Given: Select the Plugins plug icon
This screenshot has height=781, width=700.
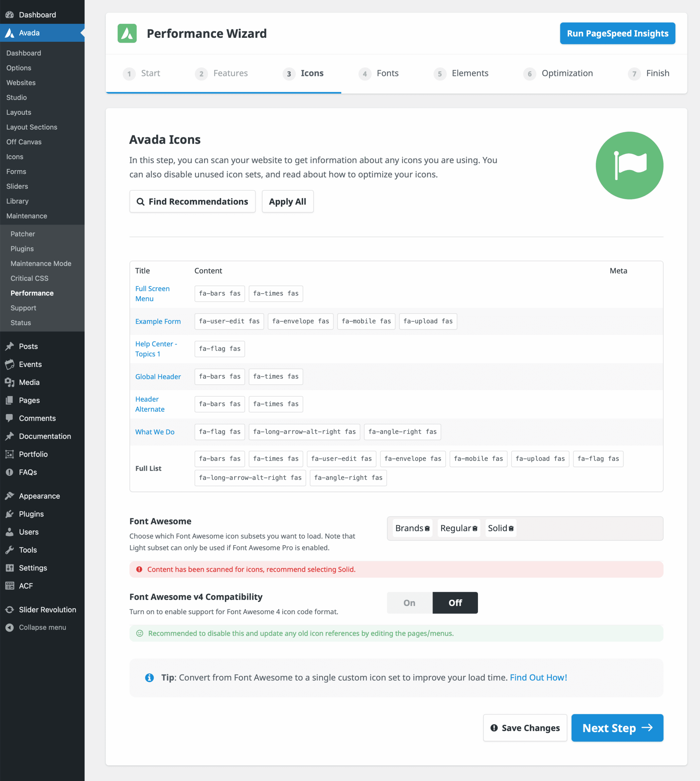Looking at the screenshot, I should click(x=10, y=514).
